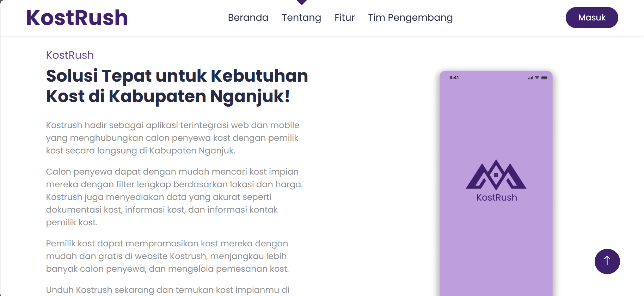Click the signal strength icon in phone mockup
Viewport: 644px width, 296px height.
click(x=530, y=78)
